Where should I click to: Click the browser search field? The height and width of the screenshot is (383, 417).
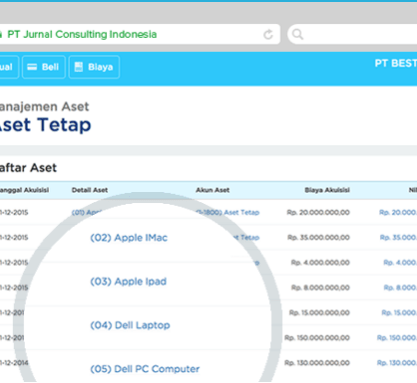pyautogui.click(x=352, y=34)
